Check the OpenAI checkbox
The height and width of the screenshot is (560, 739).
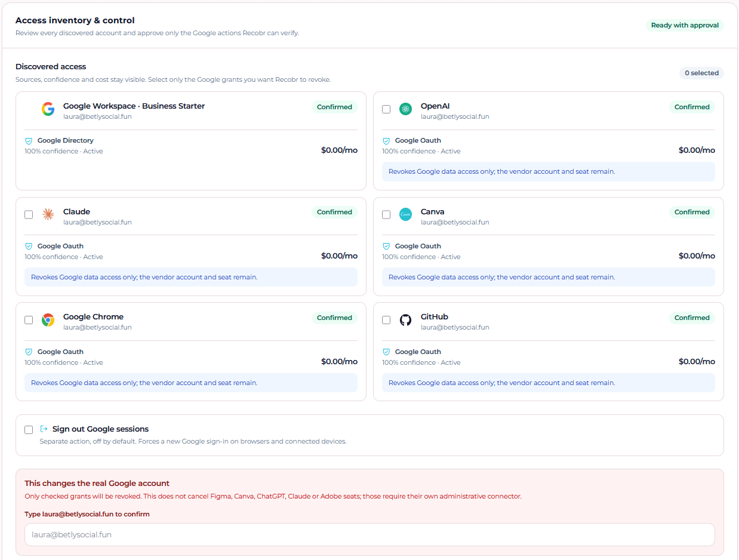click(x=386, y=109)
